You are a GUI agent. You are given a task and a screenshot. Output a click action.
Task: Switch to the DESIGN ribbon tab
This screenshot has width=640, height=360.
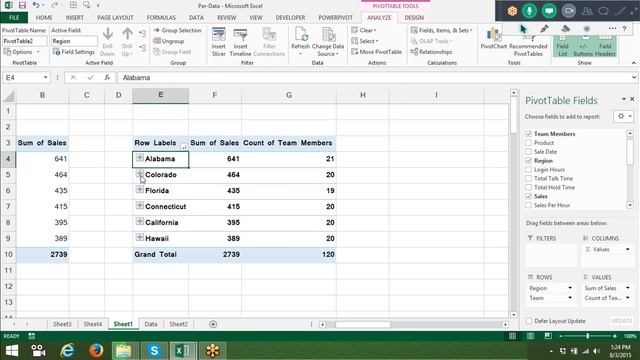(x=414, y=18)
